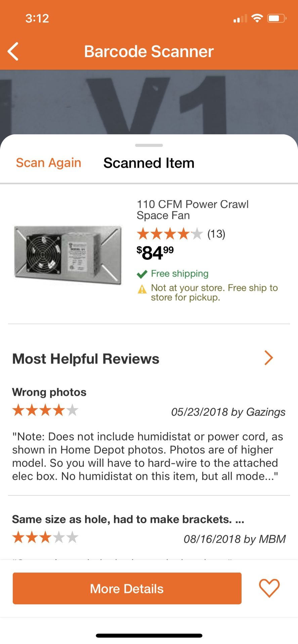Select the Scan Again tab
The width and height of the screenshot is (298, 644).
click(49, 163)
